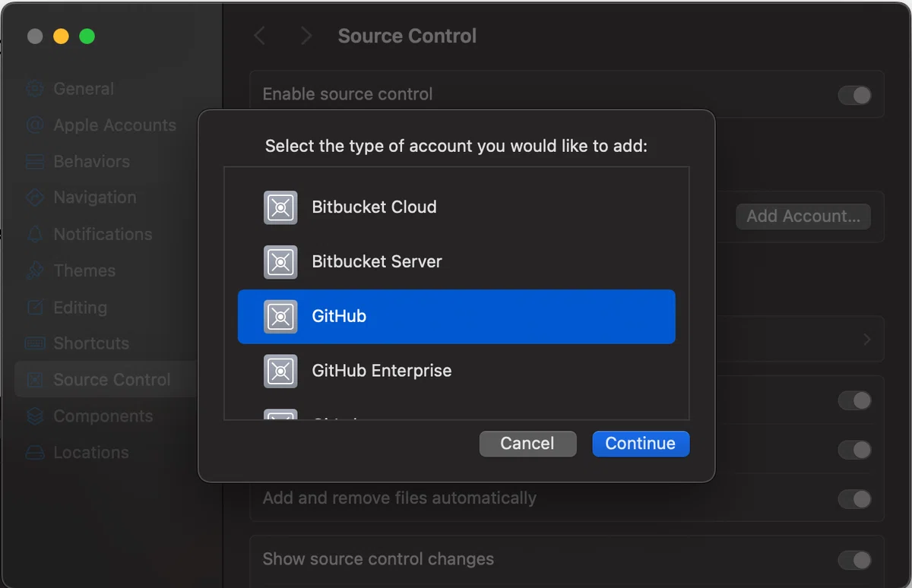This screenshot has height=588, width=912.
Task: Click the Notifications bell icon
Action: coord(35,234)
